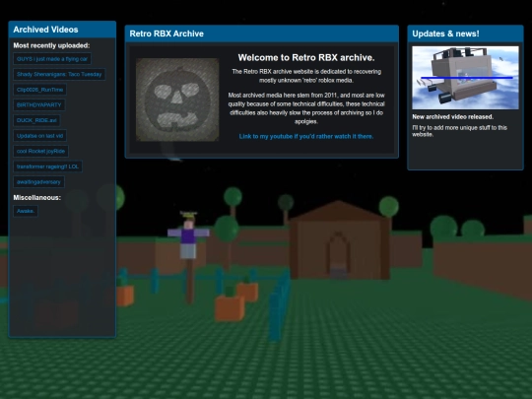Open the awaitingadversary video link
This screenshot has width=532, height=399.
pos(38,182)
